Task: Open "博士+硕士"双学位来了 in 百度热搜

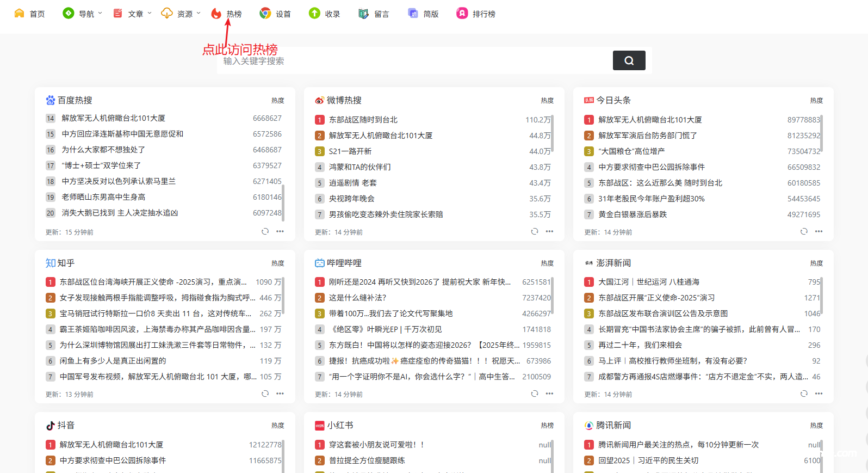Action: click(x=101, y=165)
